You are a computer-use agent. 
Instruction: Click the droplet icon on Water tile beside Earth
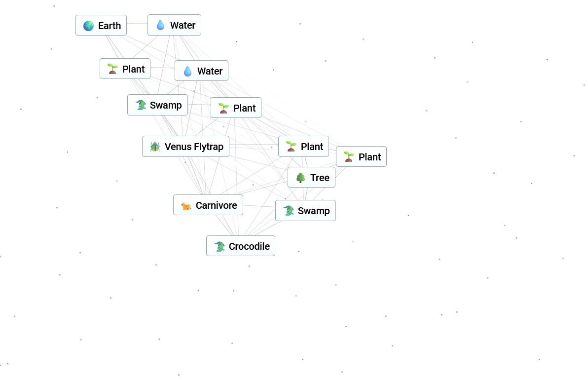[x=160, y=25]
